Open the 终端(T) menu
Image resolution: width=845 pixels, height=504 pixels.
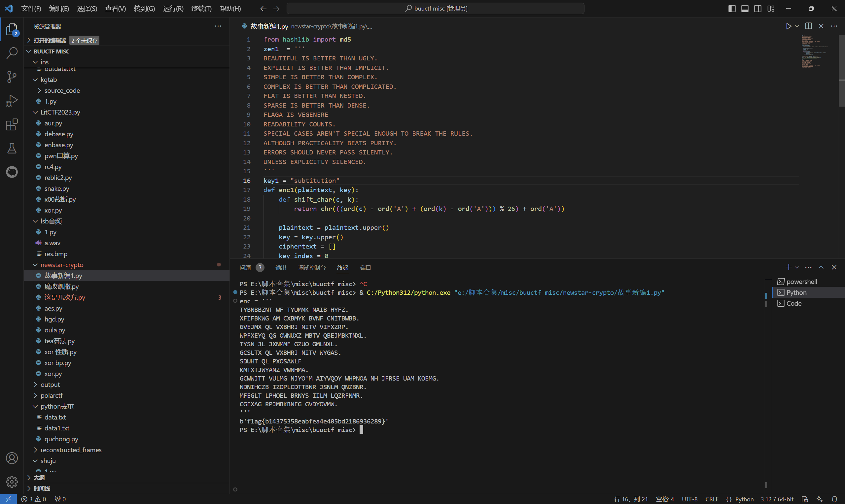click(201, 9)
